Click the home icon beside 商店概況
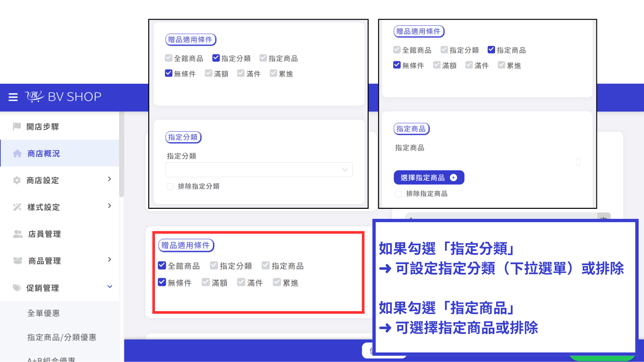The height and width of the screenshot is (362, 644). [x=17, y=154]
